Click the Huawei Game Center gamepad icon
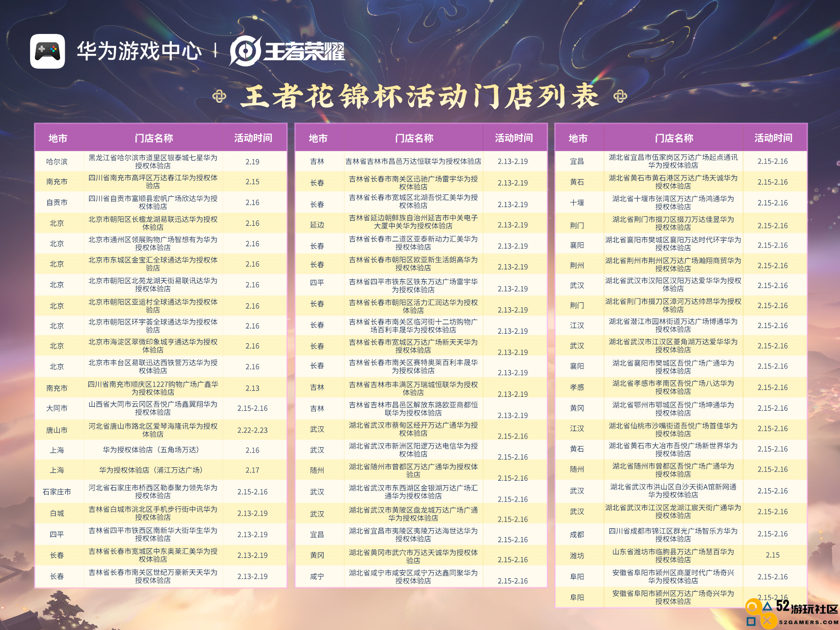 (47, 51)
